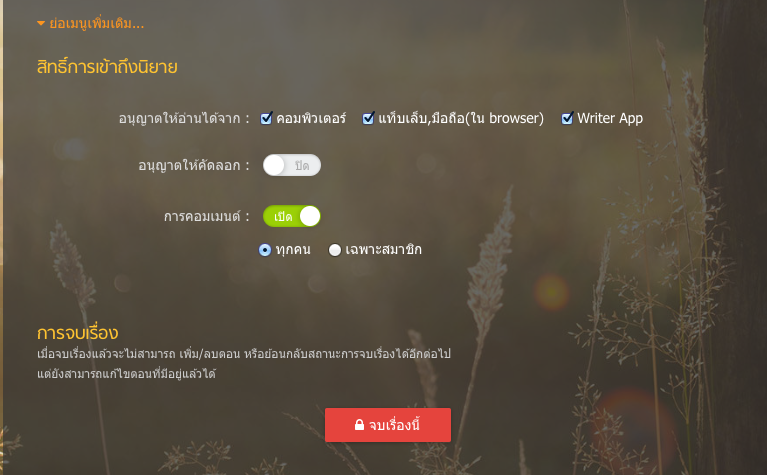The image size is (767, 475).
Task: Select the เฉพาะสมาชิก radio button
Action: click(335, 250)
